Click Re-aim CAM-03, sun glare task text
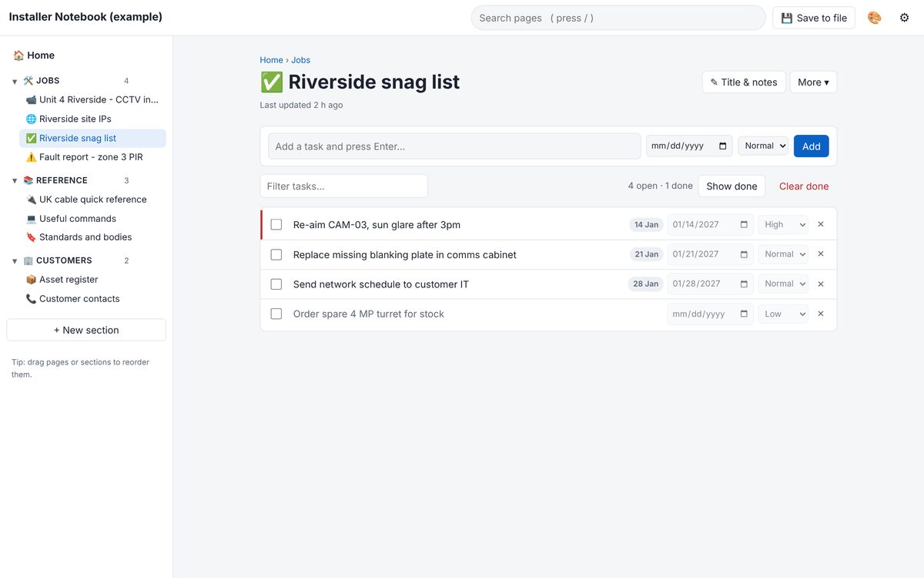924x578 pixels. (x=377, y=224)
